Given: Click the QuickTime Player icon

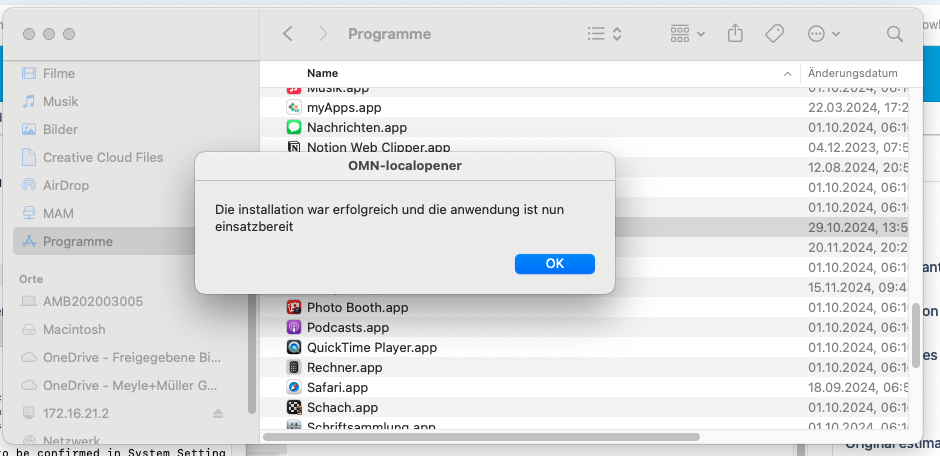Looking at the screenshot, I should click(294, 348).
